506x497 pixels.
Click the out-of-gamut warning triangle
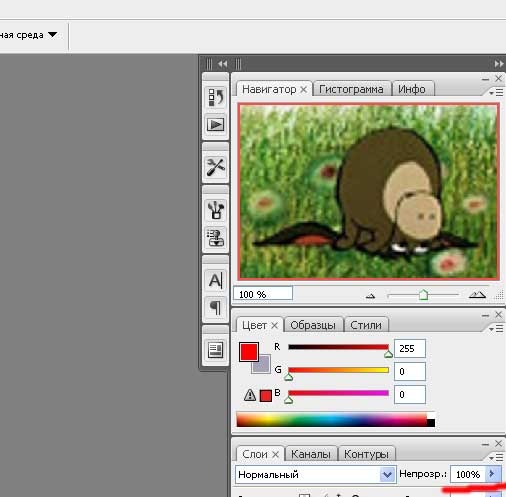(x=250, y=395)
